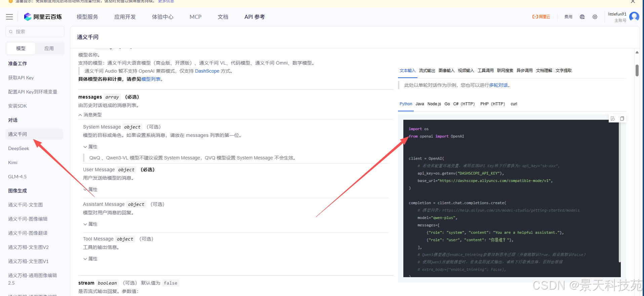Open the 文档 menu item

pos(223,17)
